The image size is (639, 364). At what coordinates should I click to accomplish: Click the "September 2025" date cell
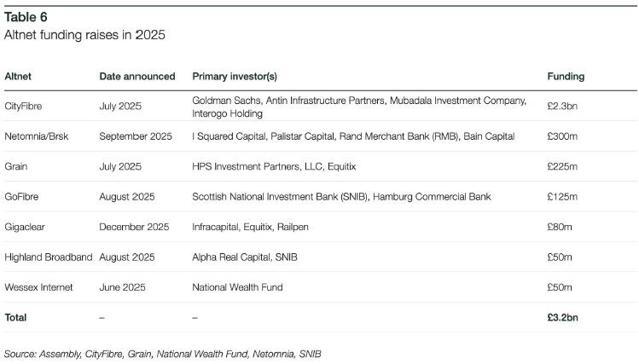tap(136, 136)
